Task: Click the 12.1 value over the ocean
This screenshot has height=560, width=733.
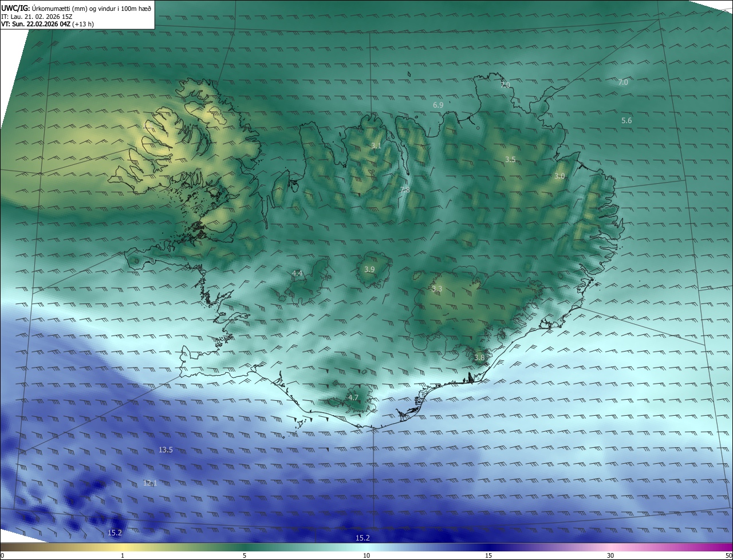Action: click(x=149, y=483)
